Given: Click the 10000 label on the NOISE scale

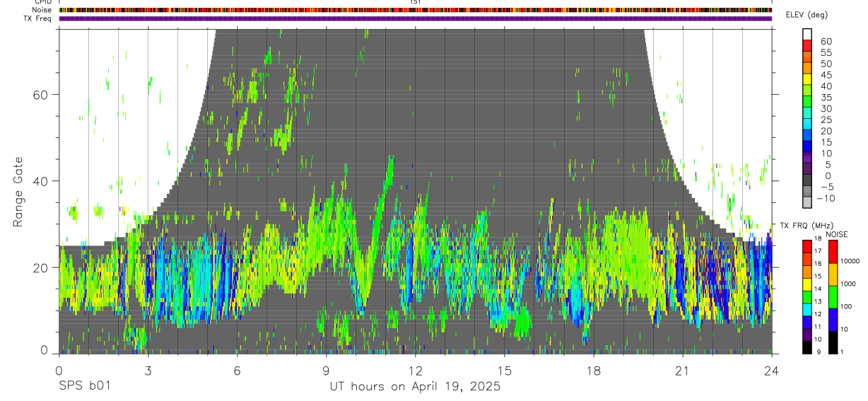Looking at the screenshot, I should click(x=850, y=261).
